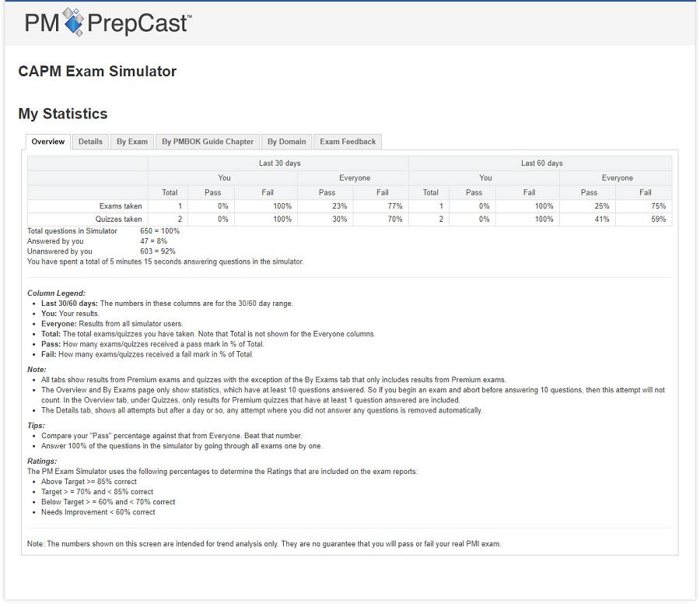Open the Exam Feedback tab
This screenshot has height=604, width=700.
348,142
